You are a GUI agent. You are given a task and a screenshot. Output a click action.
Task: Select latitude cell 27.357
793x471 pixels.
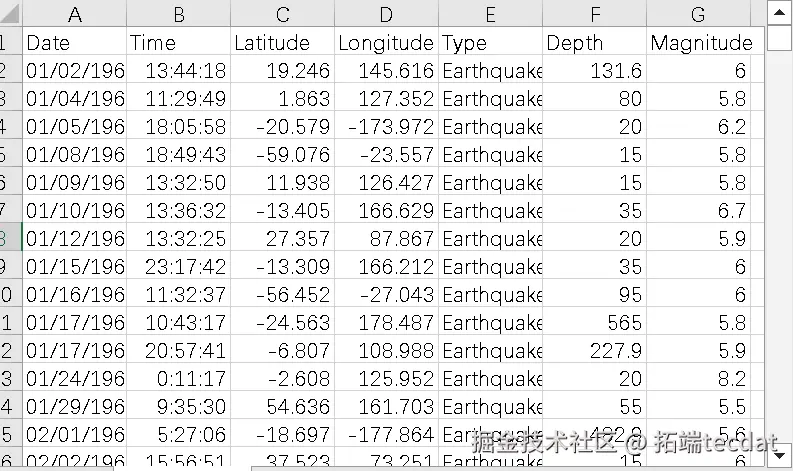283,237
